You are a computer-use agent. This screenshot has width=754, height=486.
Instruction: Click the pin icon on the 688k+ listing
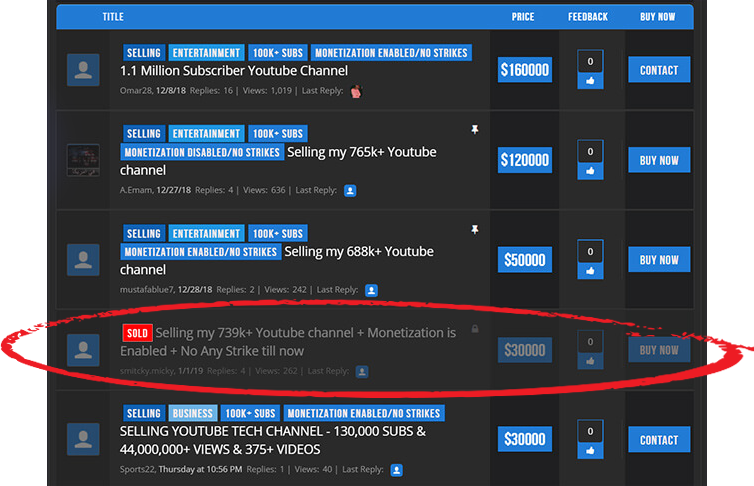pyautogui.click(x=475, y=229)
